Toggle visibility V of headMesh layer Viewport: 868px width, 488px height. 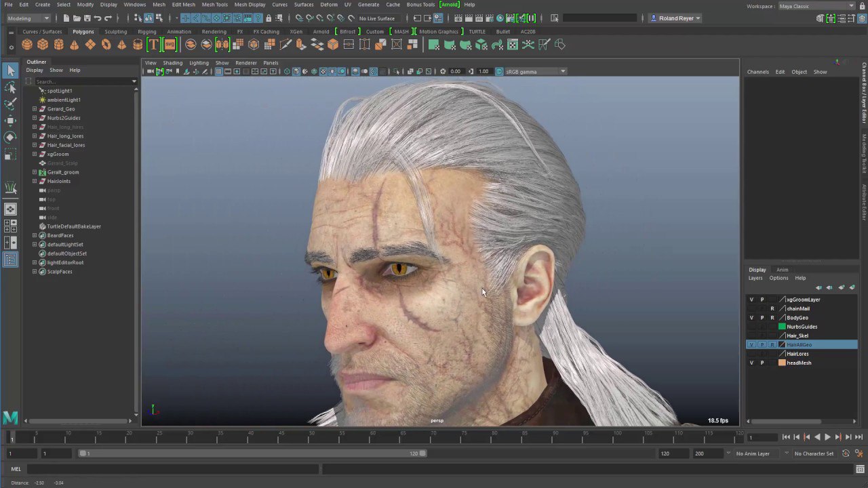click(x=751, y=363)
